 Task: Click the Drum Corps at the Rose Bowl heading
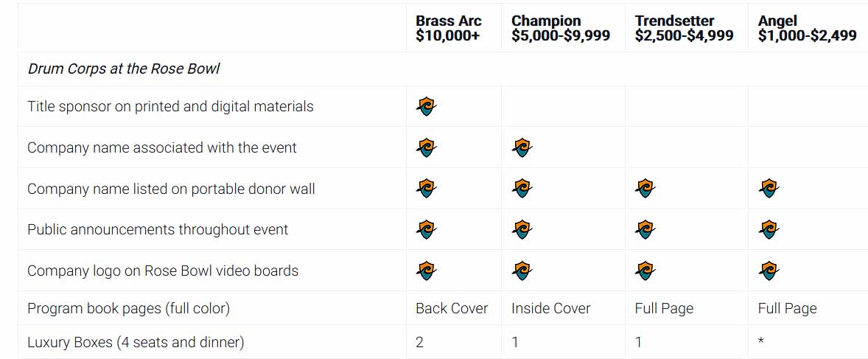pyautogui.click(x=124, y=69)
